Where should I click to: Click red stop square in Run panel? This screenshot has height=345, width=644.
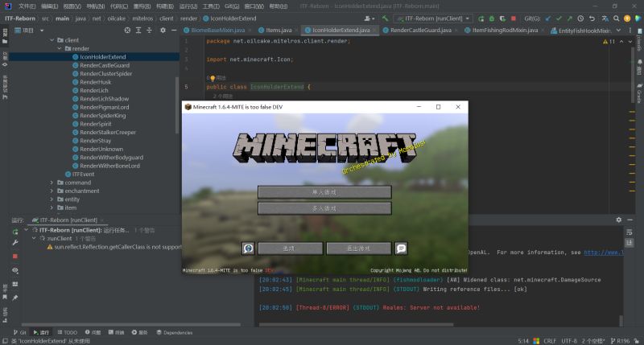15,257
